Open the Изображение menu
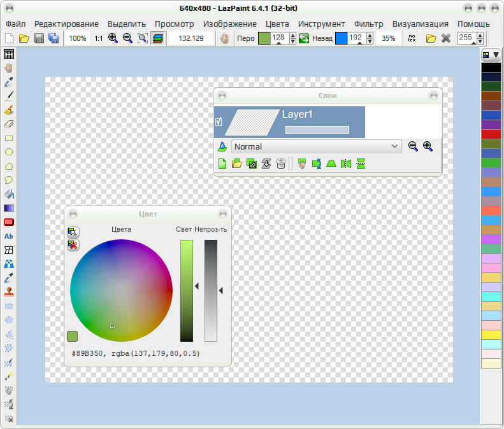Screen dimensions: 504x429 (x=230, y=24)
